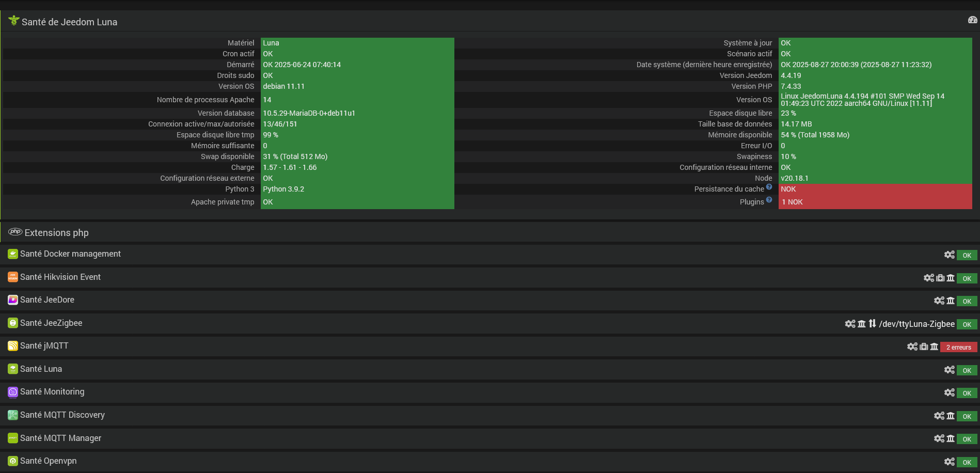
Task: Click the '1.57 - 1.61 - 1.66' charge value
Action: pos(290,167)
